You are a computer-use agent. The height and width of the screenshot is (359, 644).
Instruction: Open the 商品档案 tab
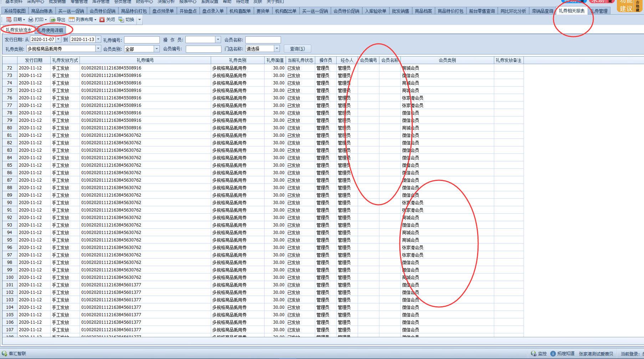(423, 11)
